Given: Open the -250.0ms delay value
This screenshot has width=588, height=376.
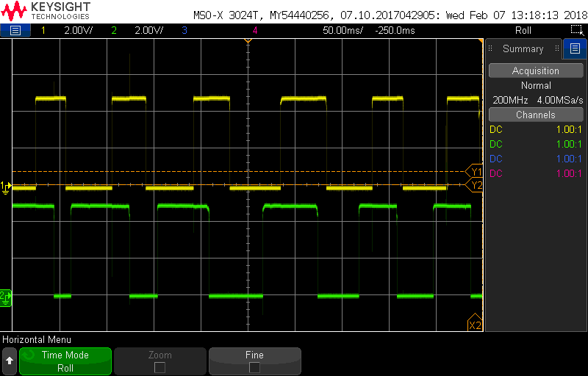Looking at the screenshot, I should coord(395,30).
